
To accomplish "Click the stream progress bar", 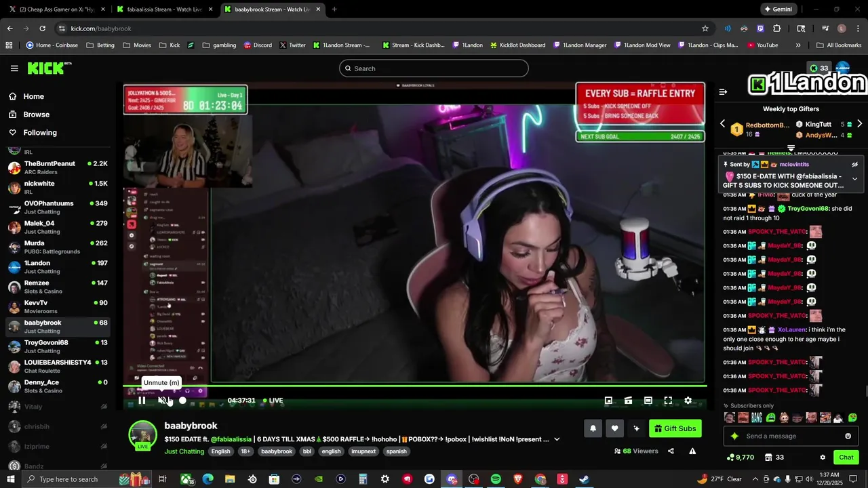I will [414, 386].
